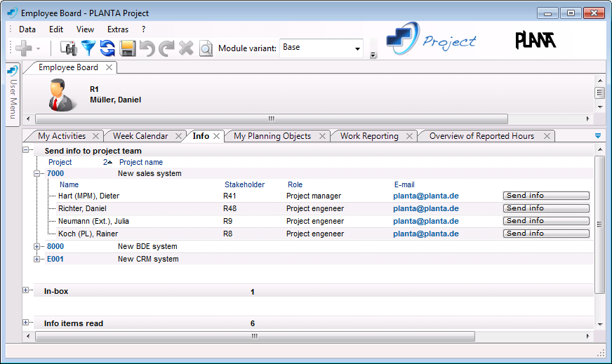Open project 7000 link
The width and height of the screenshot is (612, 364).
click(x=55, y=174)
